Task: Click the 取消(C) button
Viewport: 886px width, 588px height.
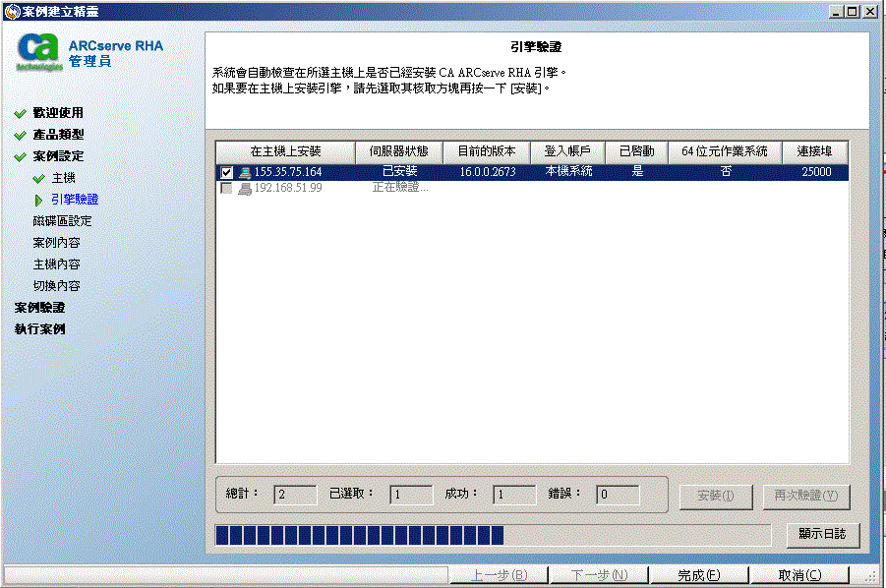Action: click(x=799, y=575)
